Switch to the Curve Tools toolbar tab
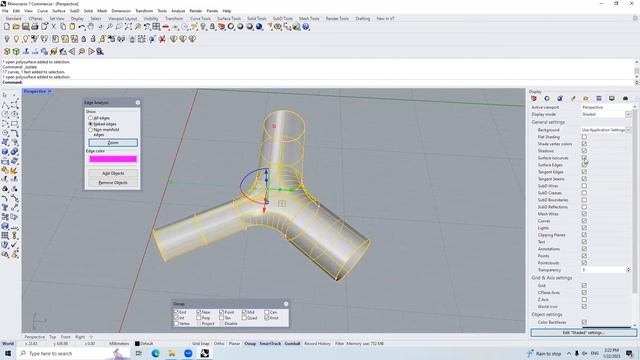Viewport: 640px width, 360px height. tap(200, 19)
